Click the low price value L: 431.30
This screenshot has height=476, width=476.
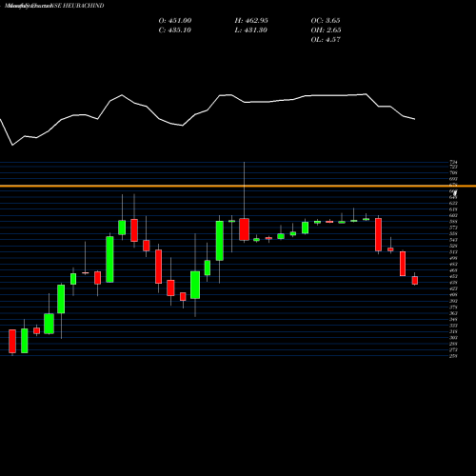tap(251, 30)
